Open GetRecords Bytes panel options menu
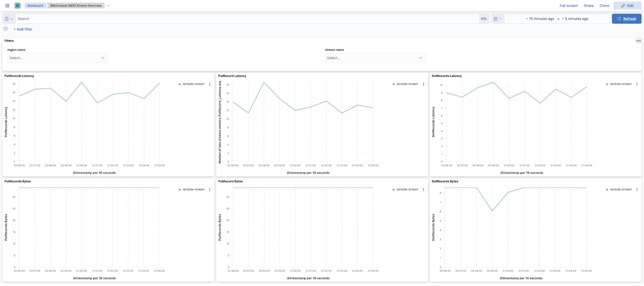The image size is (644, 286). click(x=637, y=189)
